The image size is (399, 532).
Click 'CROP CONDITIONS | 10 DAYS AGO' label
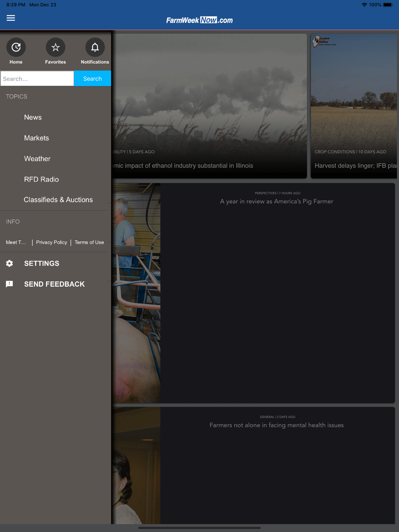[x=350, y=152]
